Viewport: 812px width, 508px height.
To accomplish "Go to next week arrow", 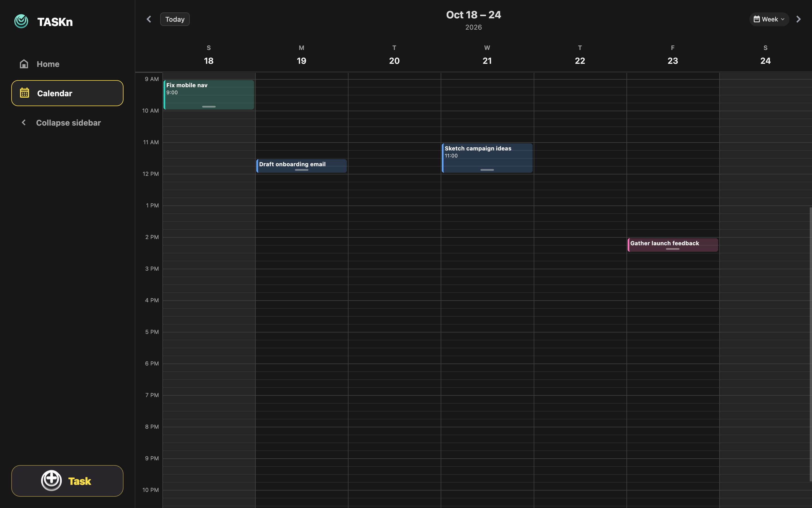I will click(x=798, y=19).
